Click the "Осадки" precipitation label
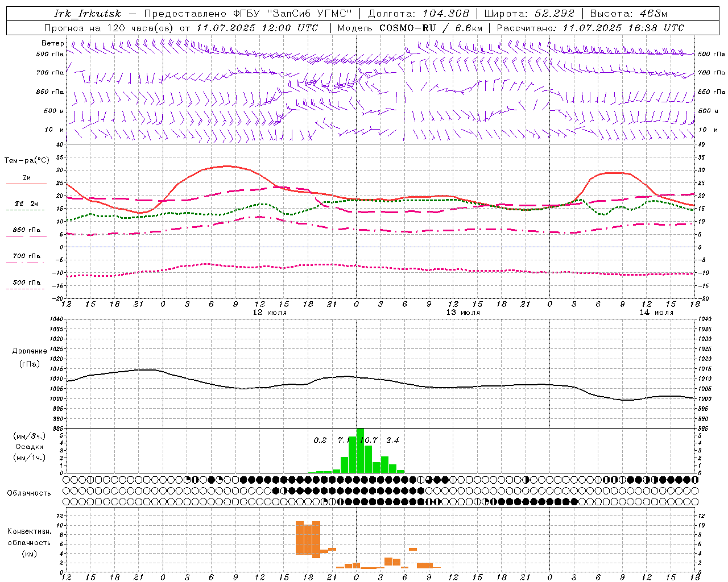 click(x=30, y=447)
